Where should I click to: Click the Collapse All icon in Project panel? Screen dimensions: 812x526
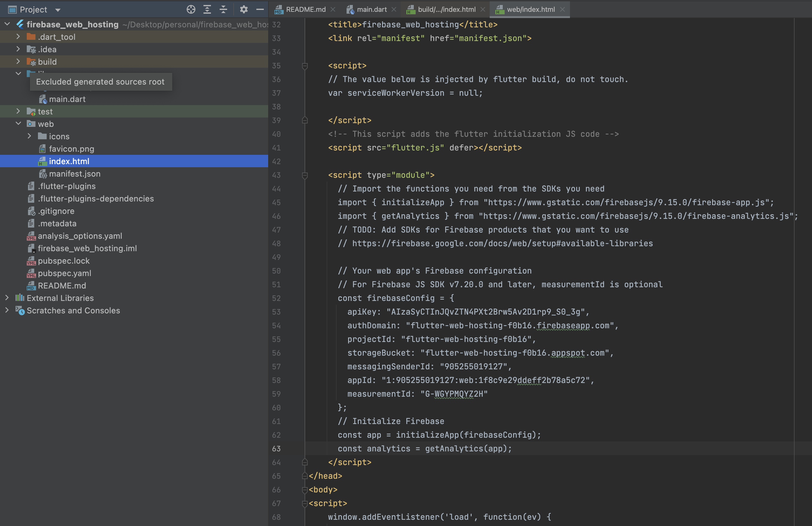[223, 10]
